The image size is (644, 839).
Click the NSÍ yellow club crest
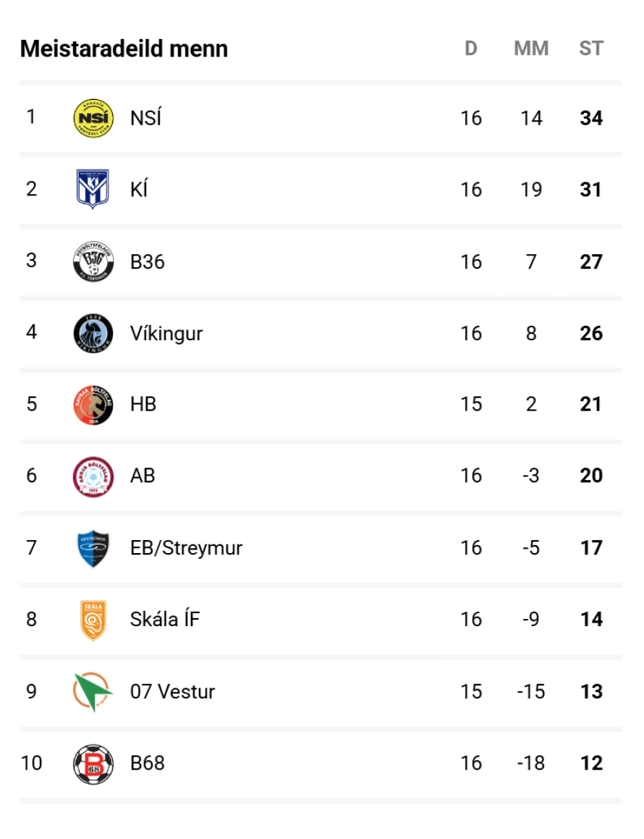point(93,118)
